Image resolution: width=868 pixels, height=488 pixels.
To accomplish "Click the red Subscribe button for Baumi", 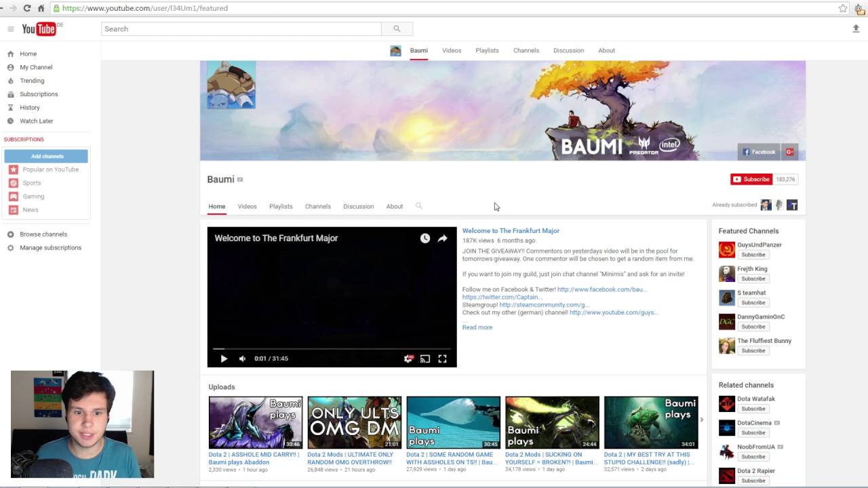I will click(x=751, y=179).
